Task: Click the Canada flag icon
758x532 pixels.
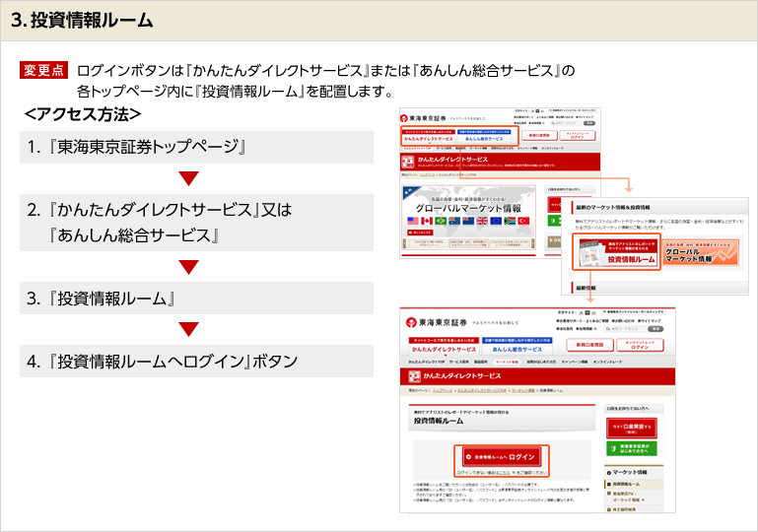Action: coord(427,221)
